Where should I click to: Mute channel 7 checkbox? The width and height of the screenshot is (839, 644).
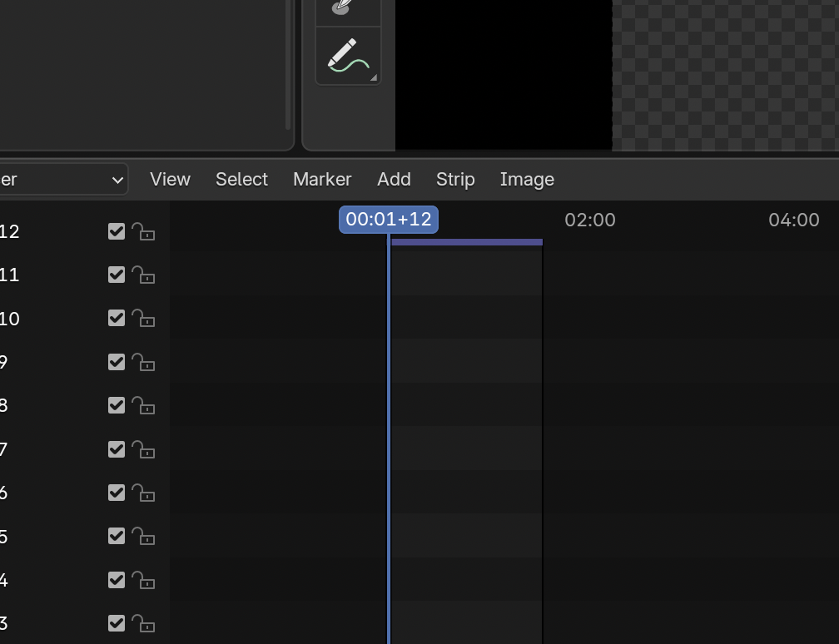117,449
